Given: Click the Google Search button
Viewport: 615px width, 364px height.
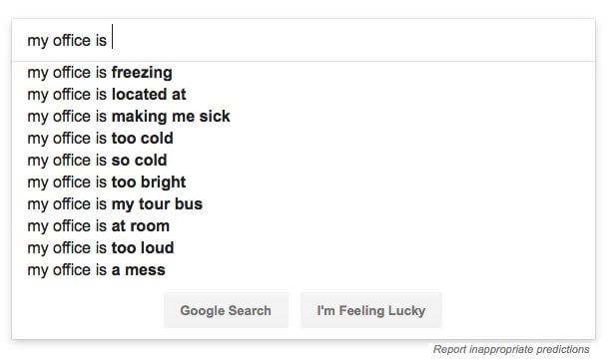Looking at the screenshot, I should (x=226, y=310).
